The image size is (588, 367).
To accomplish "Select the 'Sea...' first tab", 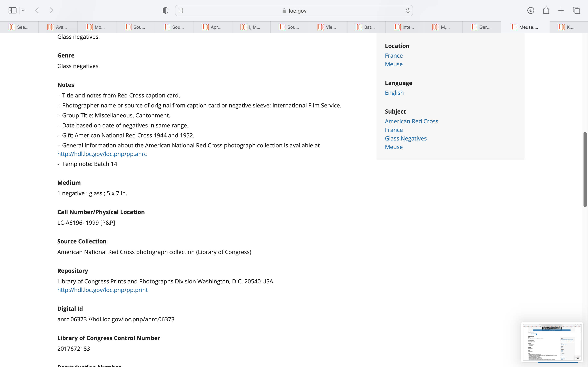I will [x=19, y=27].
